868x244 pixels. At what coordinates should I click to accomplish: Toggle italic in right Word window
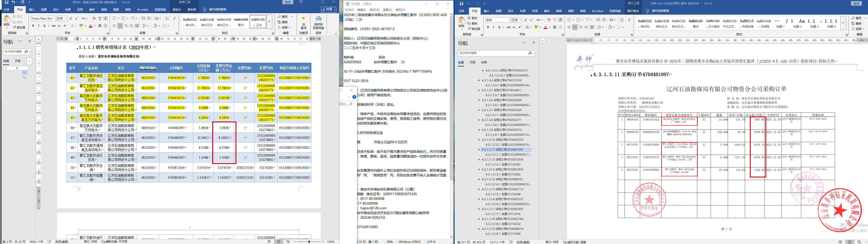(494, 27)
